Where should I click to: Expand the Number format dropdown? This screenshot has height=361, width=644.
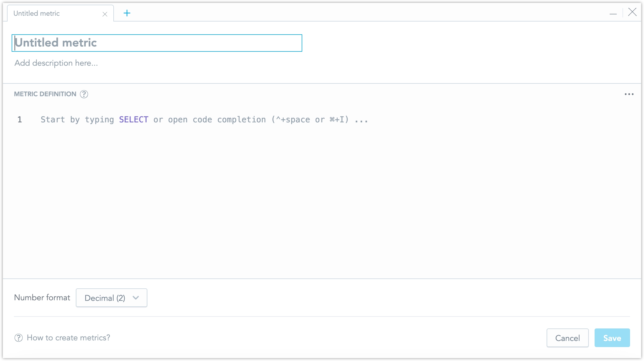click(x=111, y=298)
